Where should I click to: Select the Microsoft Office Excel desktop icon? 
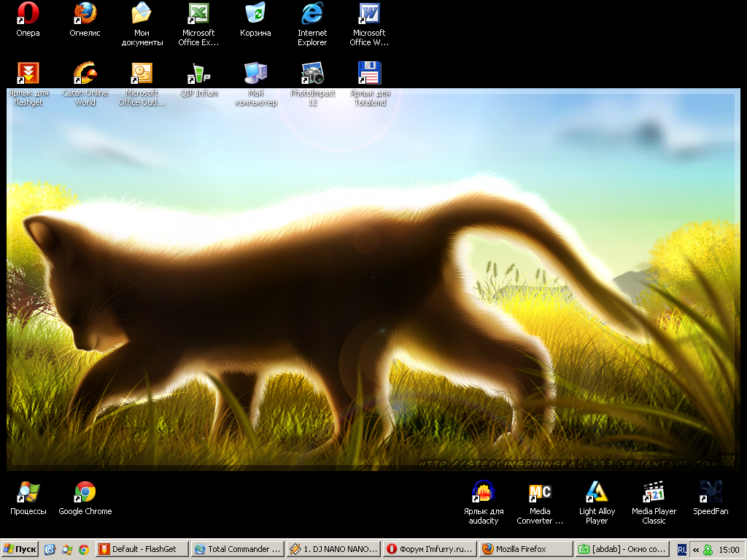pyautogui.click(x=198, y=14)
